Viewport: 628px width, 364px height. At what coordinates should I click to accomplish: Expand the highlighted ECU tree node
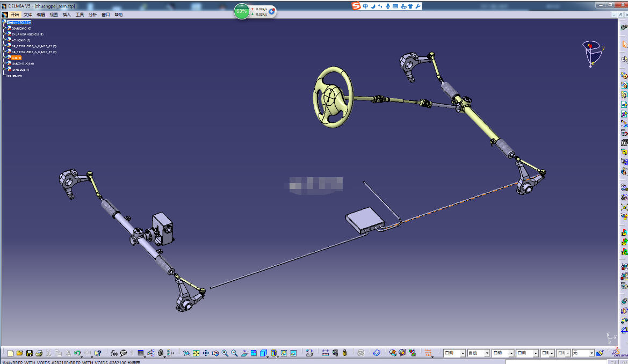coord(4,57)
